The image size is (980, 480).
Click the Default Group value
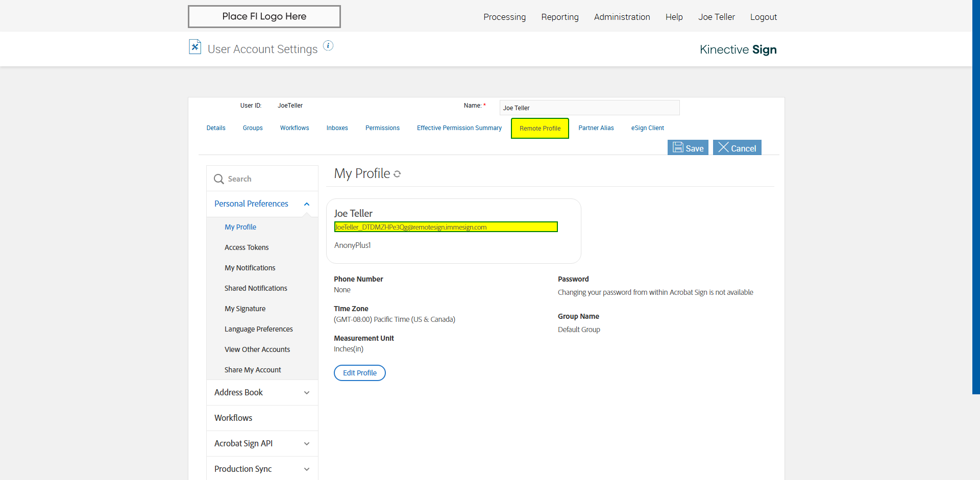579,330
